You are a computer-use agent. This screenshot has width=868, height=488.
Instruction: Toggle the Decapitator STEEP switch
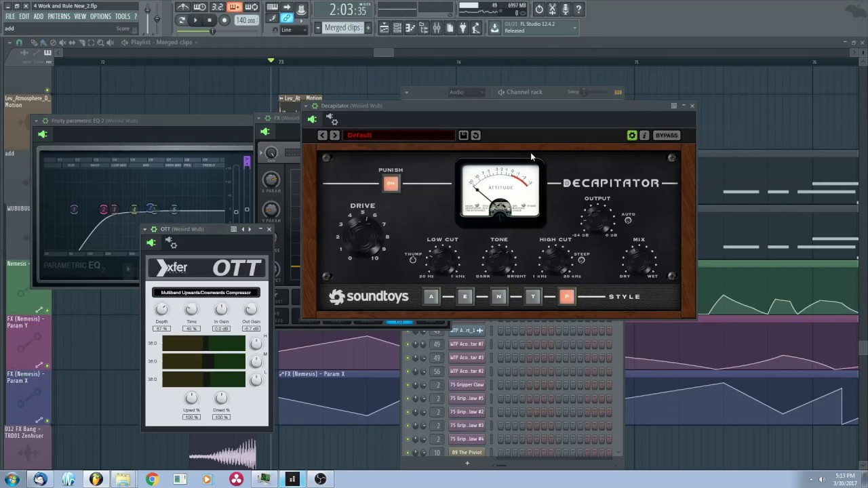pyautogui.click(x=581, y=260)
